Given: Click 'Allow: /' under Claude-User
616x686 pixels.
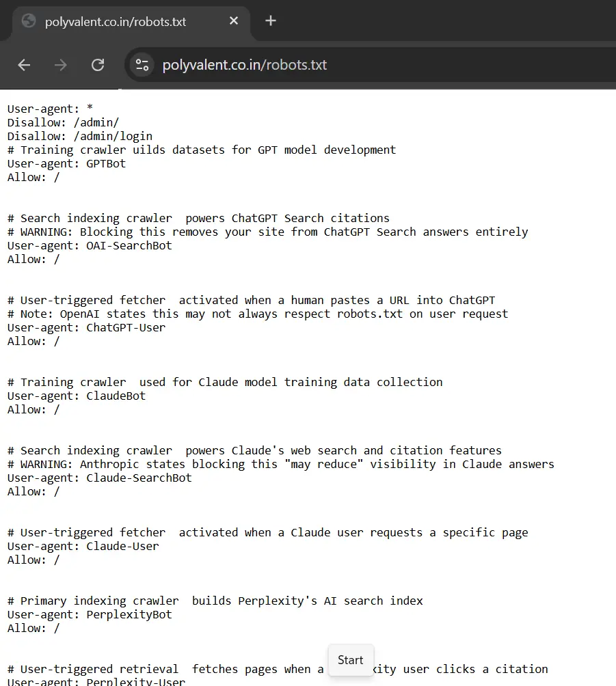Looking at the screenshot, I should tap(34, 560).
